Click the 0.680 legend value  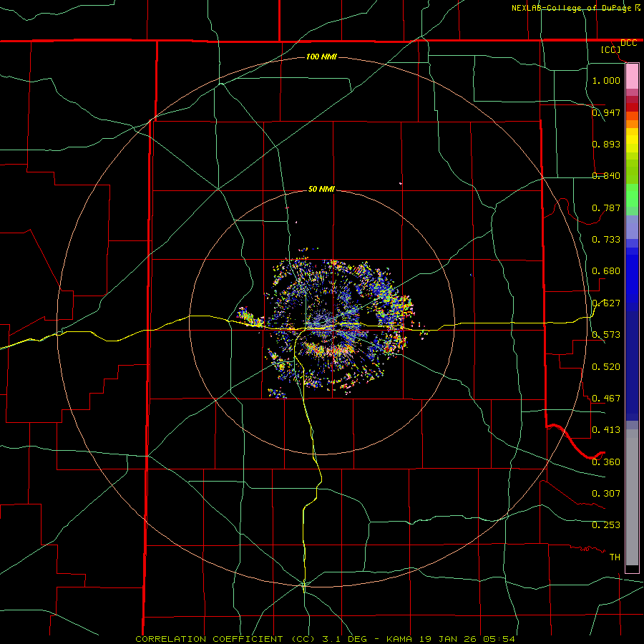pos(606,271)
